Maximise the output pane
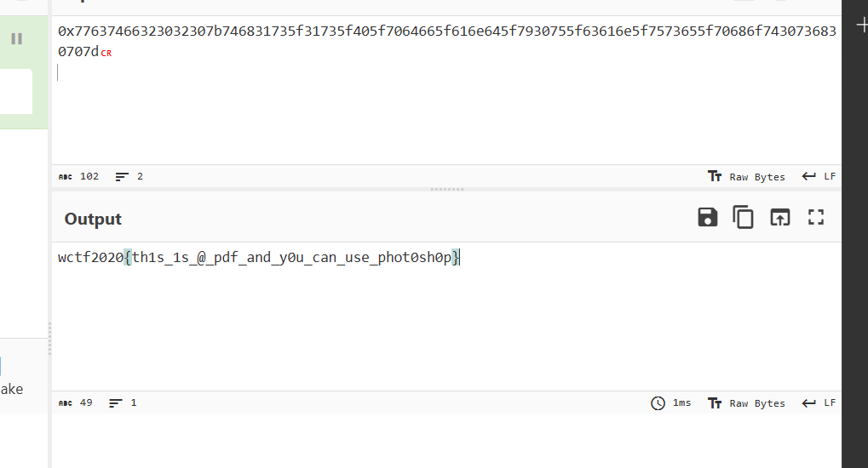Viewport: 868px width, 468px height. (x=816, y=218)
